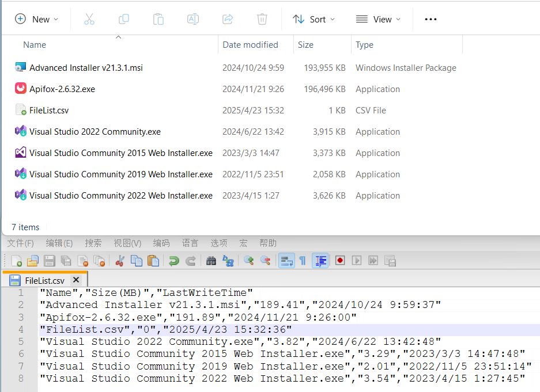This screenshot has height=392, width=540.
Task: Expand the View dropdown in File Explorer
Action: click(x=378, y=19)
